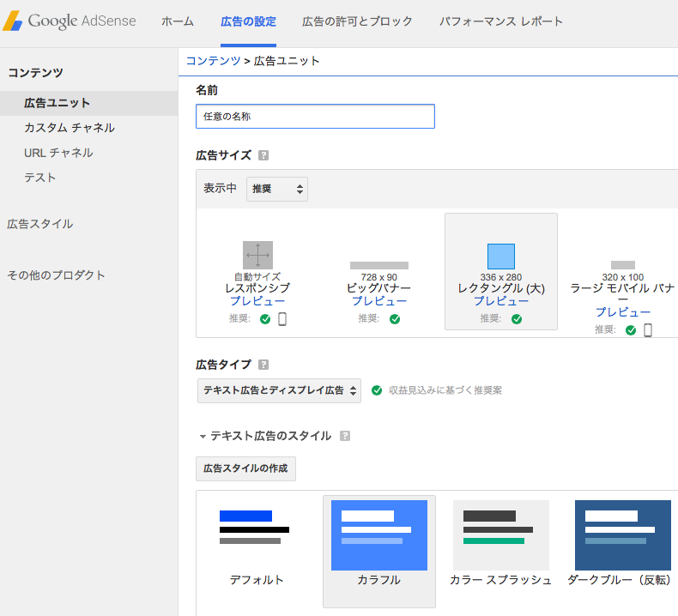The width and height of the screenshot is (678, 616).
Task: Click help icon next to 広告タイプ
Action: [263, 365]
